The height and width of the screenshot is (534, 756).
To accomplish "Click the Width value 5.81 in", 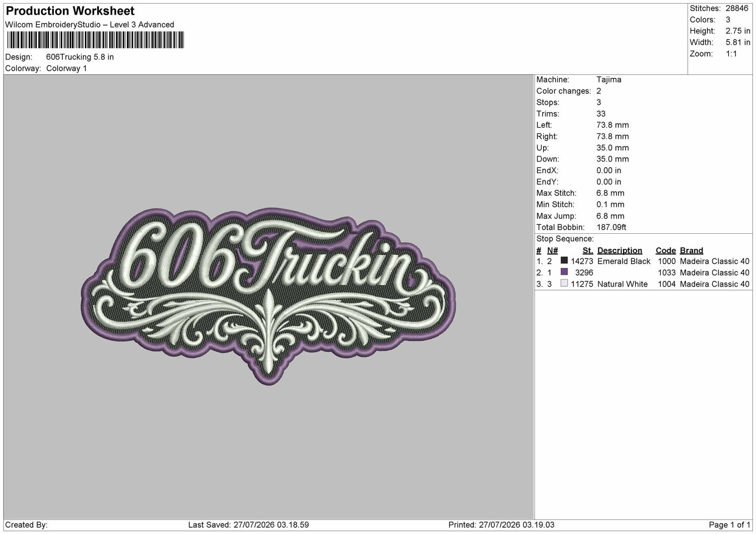I will coord(738,42).
